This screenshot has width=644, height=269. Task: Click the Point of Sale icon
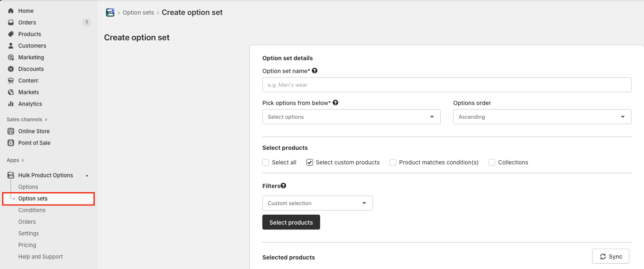tap(11, 143)
